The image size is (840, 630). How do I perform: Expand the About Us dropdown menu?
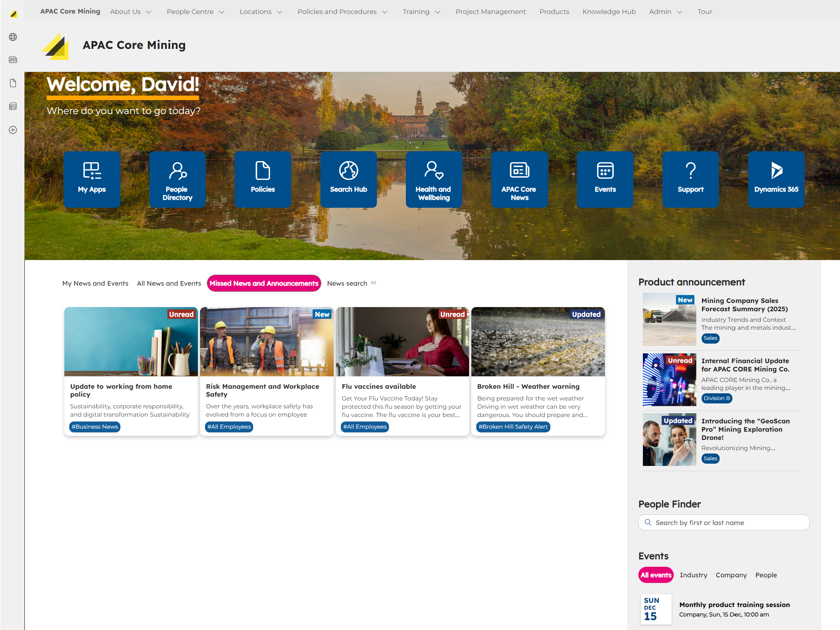pyautogui.click(x=131, y=12)
